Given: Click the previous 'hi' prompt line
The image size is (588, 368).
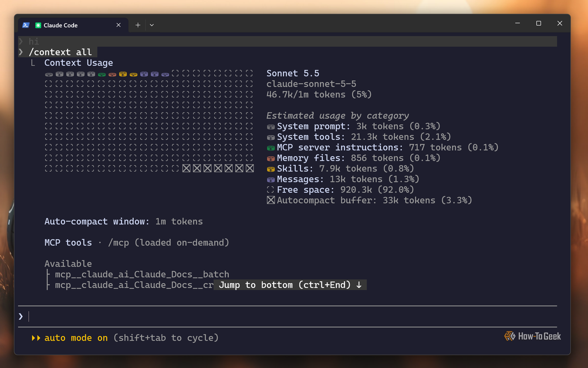Looking at the screenshot, I should coord(287,41).
